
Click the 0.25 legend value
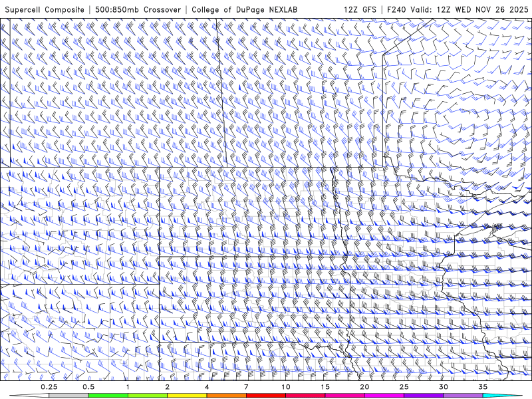tap(49, 387)
